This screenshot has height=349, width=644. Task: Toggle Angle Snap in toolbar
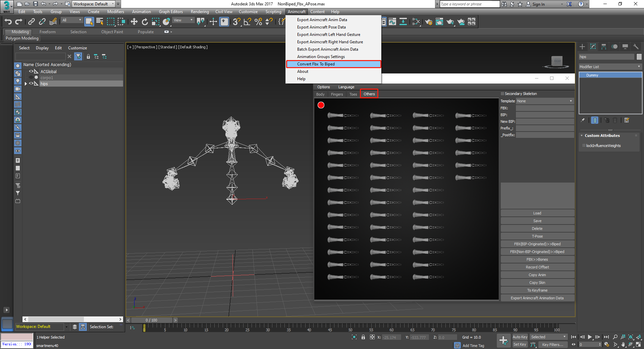coord(248,22)
